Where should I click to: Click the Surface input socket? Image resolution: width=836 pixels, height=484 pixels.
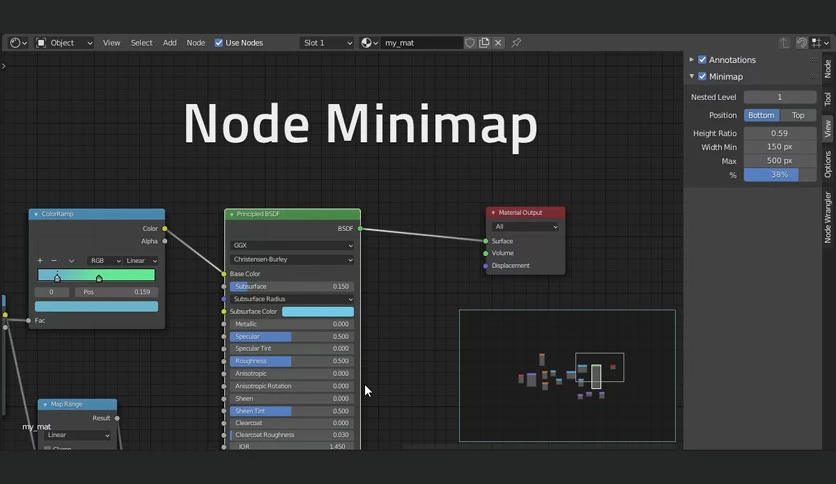click(x=486, y=241)
